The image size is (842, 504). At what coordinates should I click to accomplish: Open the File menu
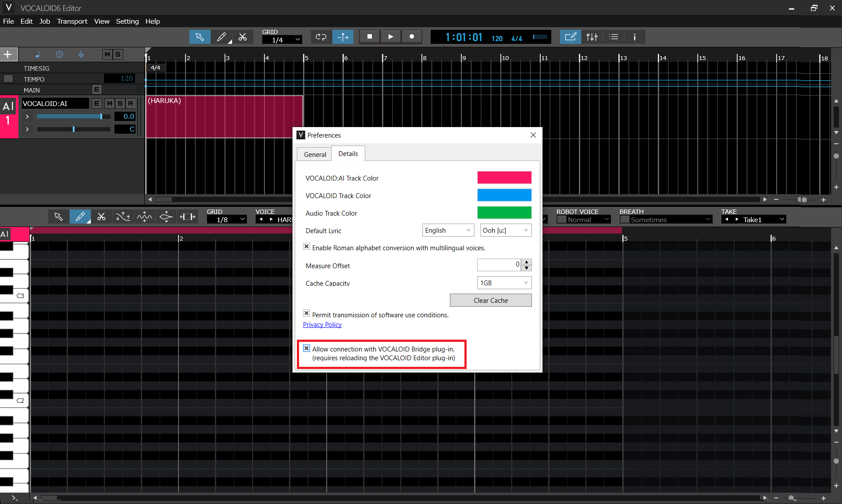tap(8, 21)
